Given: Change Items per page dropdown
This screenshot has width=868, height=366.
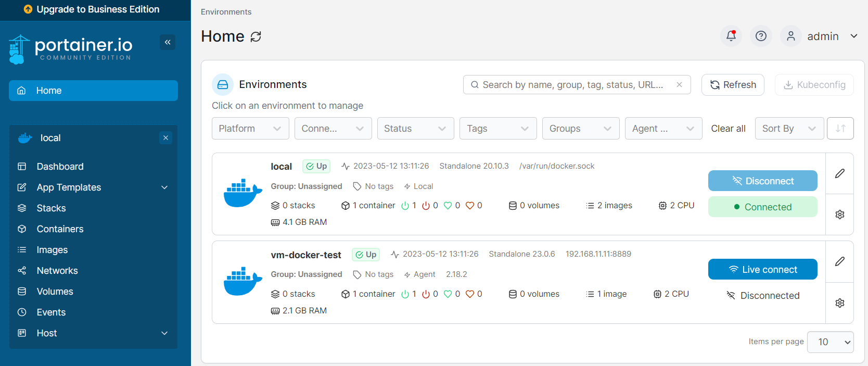Looking at the screenshot, I should pyautogui.click(x=830, y=342).
